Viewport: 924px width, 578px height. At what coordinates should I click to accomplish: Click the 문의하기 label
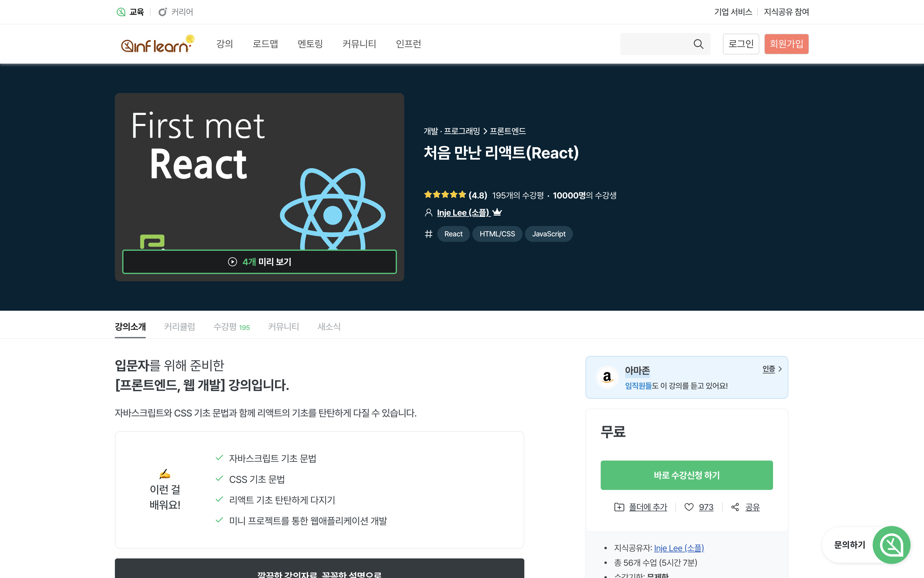(x=849, y=545)
